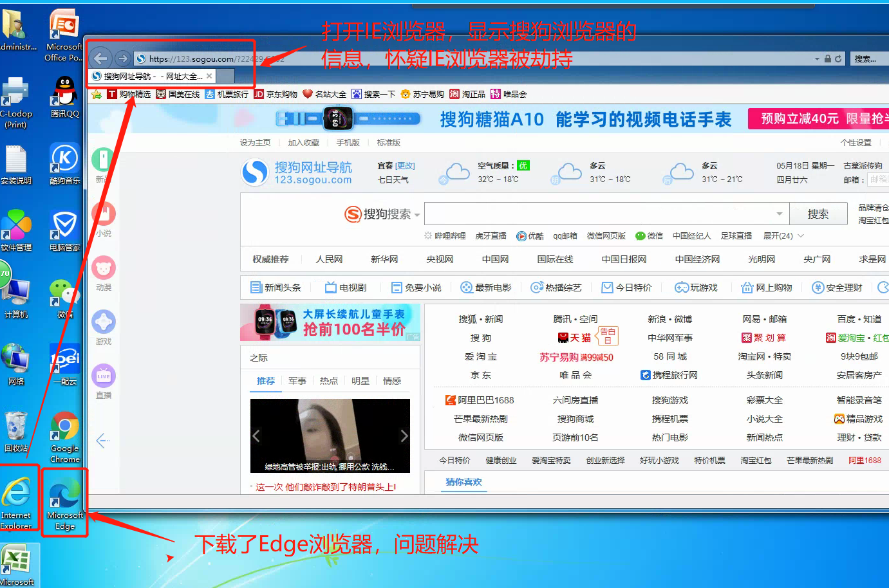Show next video with right chevron
This screenshot has width=889, height=588.
coord(404,436)
